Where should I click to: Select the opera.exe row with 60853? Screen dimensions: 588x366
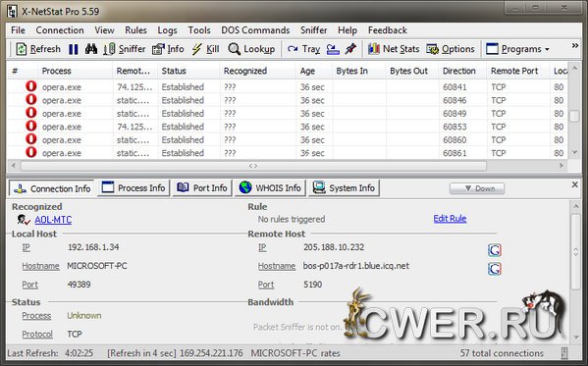click(x=288, y=127)
